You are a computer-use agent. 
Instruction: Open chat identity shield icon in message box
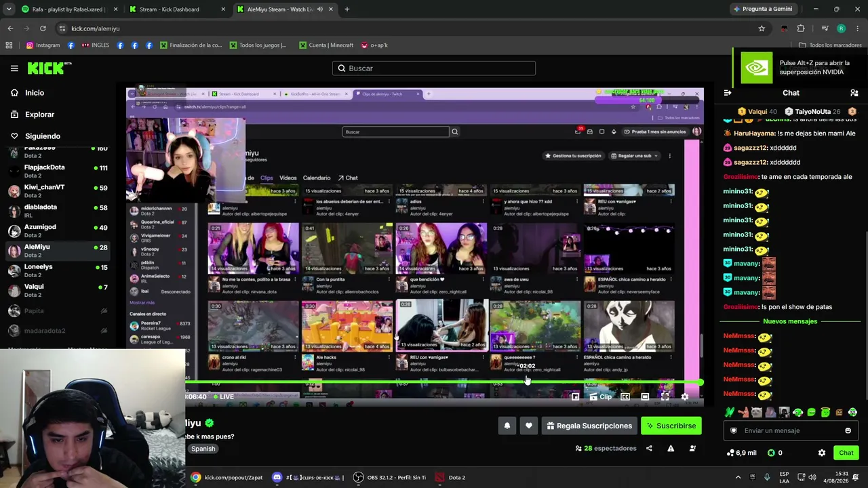click(x=733, y=430)
